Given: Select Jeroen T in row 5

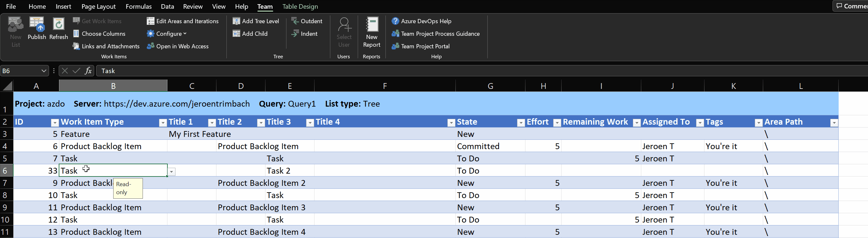Looking at the screenshot, I should pyautogui.click(x=672, y=158).
